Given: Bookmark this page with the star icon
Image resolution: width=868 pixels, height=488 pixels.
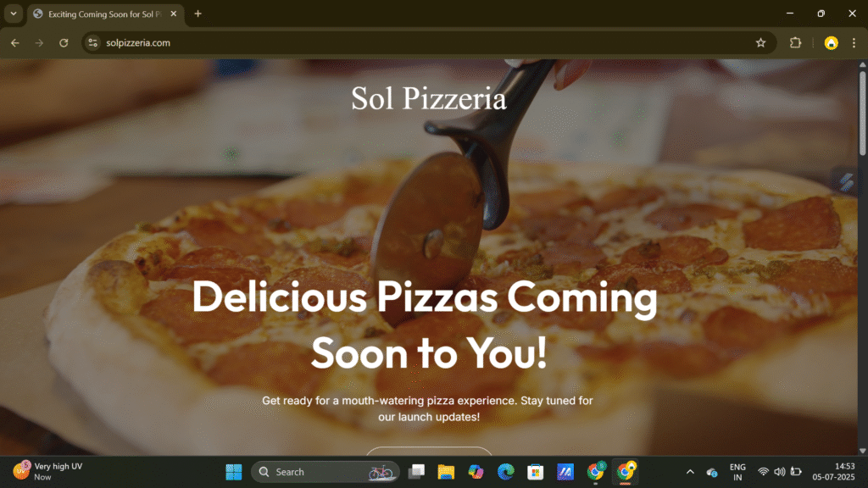Looking at the screenshot, I should 760,43.
